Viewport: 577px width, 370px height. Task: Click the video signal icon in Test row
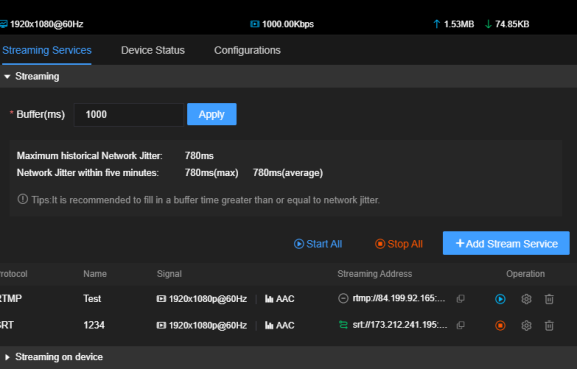161,299
